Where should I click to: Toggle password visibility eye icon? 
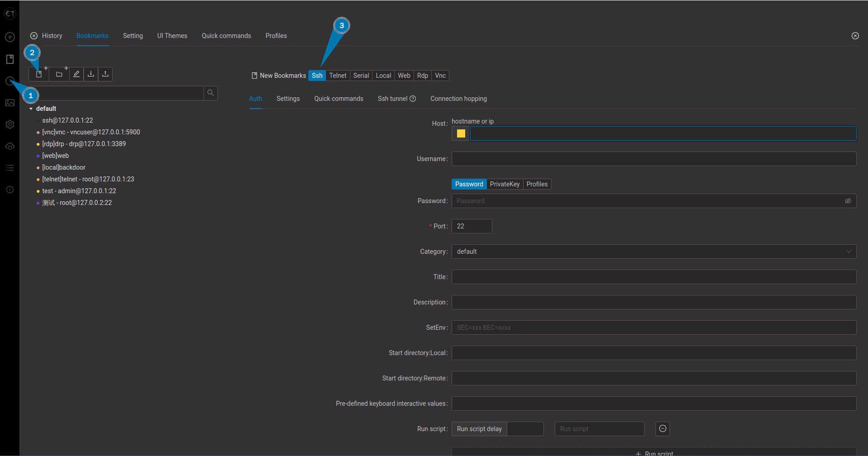(x=848, y=201)
